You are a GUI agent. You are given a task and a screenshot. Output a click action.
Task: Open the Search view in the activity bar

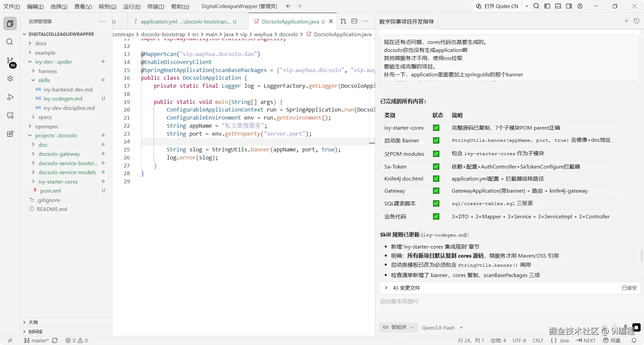click(x=10, y=42)
